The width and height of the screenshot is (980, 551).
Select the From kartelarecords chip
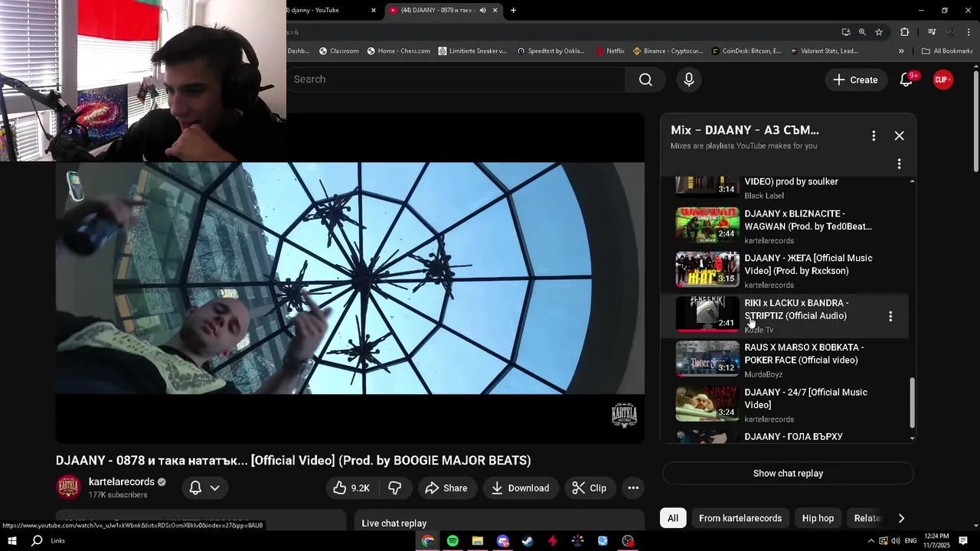[740, 518]
